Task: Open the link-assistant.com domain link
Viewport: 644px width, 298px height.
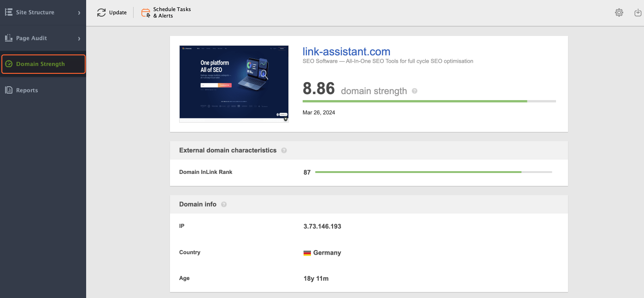Action: (346, 52)
